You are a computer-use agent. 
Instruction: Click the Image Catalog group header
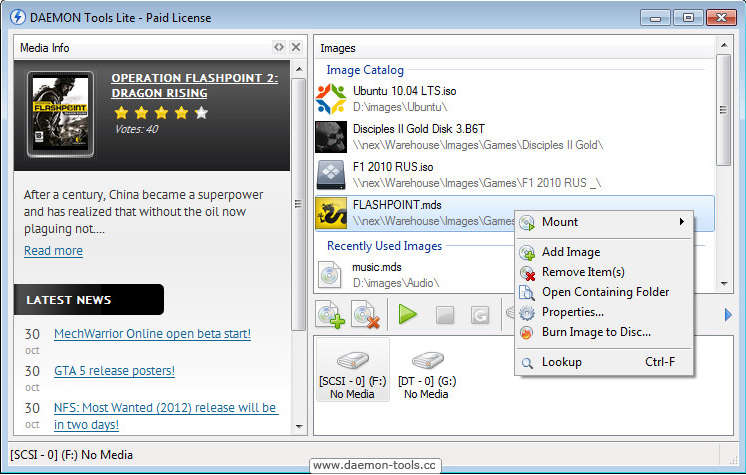pyautogui.click(x=365, y=70)
